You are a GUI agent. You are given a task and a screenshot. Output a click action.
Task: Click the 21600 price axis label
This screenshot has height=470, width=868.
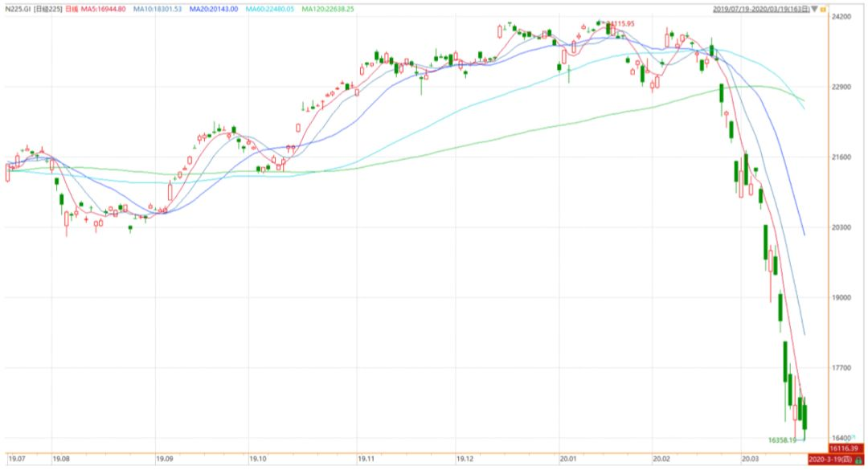pos(841,157)
